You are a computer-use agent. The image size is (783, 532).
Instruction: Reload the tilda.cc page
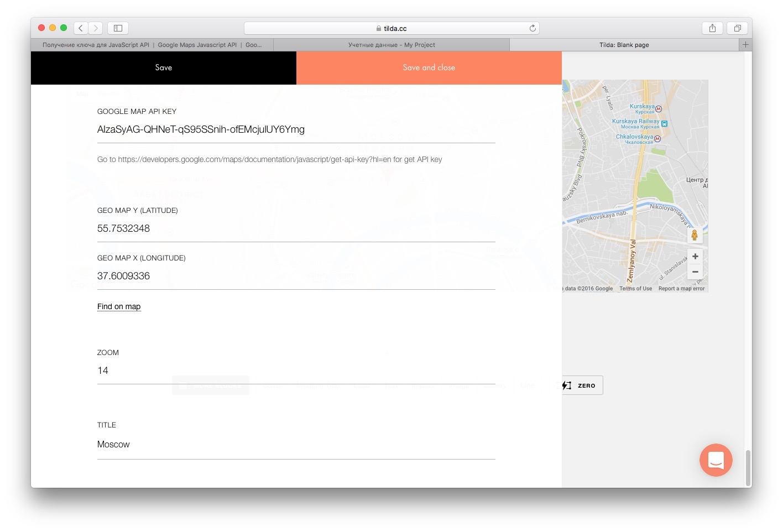click(533, 28)
